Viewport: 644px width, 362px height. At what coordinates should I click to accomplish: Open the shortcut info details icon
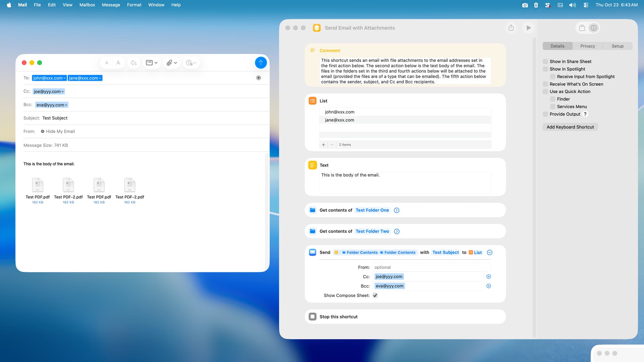(x=594, y=28)
